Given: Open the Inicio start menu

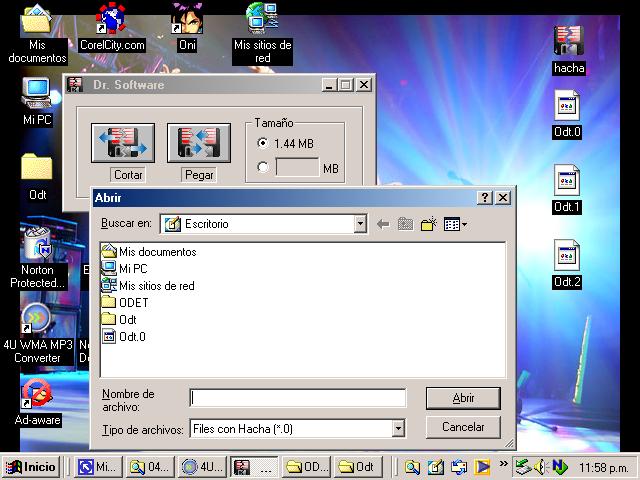Looking at the screenshot, I should pyautogui.click(x=31, y=466).
